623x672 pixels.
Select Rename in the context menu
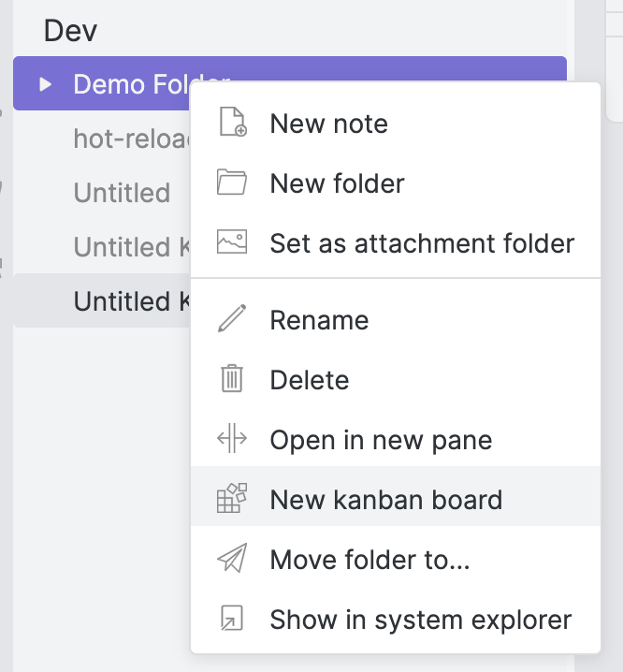(x=319, y=320)
